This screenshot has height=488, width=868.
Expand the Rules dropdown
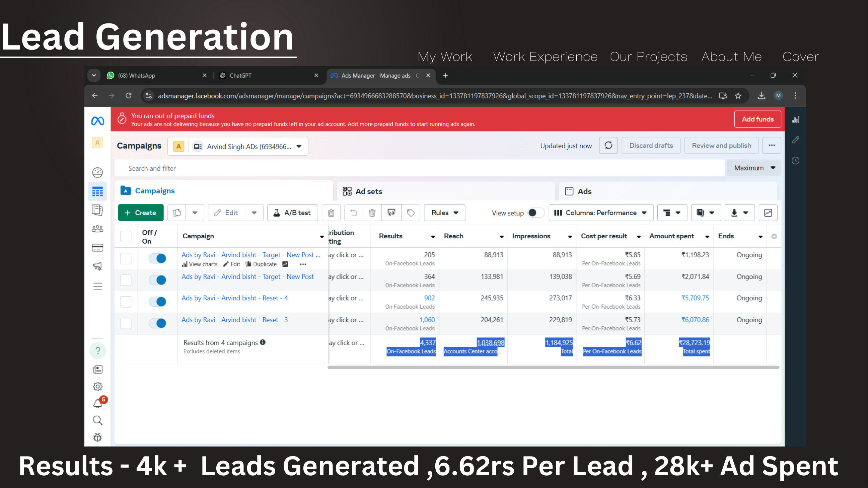(444, 213)
